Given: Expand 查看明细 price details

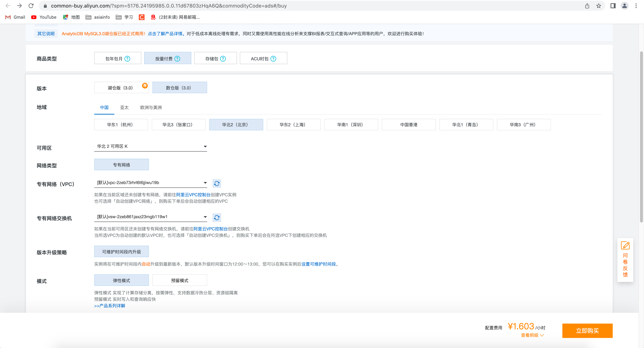Looking at the screenshot, I should pos(533,335).
